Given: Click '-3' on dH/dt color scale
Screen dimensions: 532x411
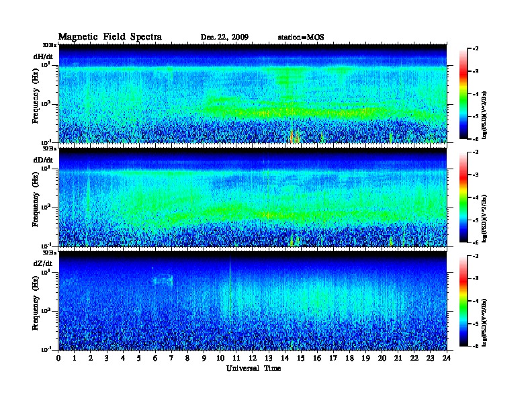Looking at the screenshot, I should click(x=476, y=71).
